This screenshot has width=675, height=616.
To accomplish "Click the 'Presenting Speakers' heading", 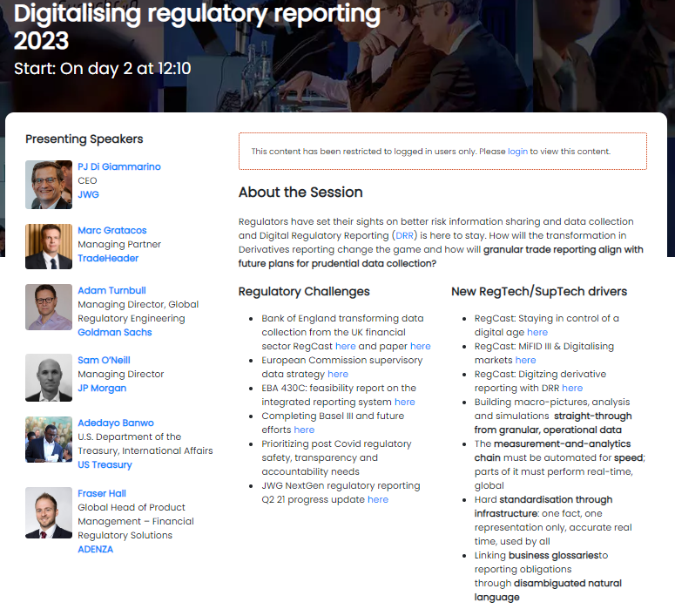I will click(x=84, y=139).
